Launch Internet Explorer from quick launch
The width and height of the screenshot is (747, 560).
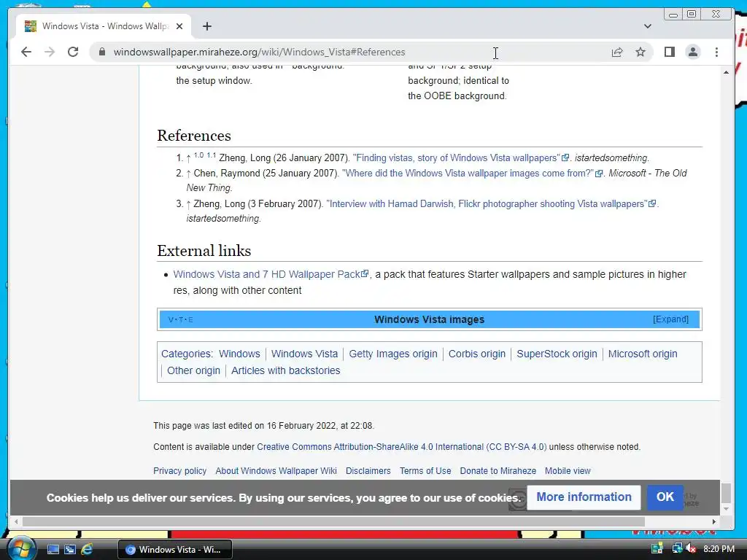[x=87, y=550]
